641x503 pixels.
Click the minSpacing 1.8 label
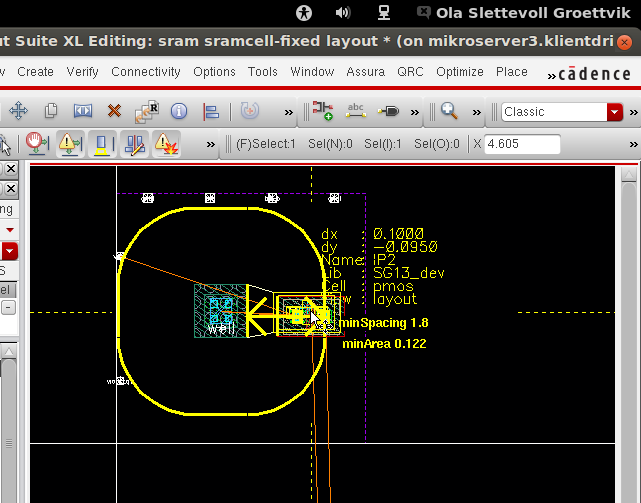[x=383, y=323]
